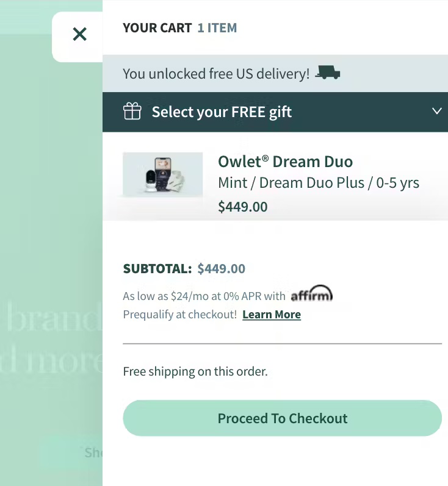Click the SUBTOTAL label
The image size is (448, 486).
tap(157, 269)
